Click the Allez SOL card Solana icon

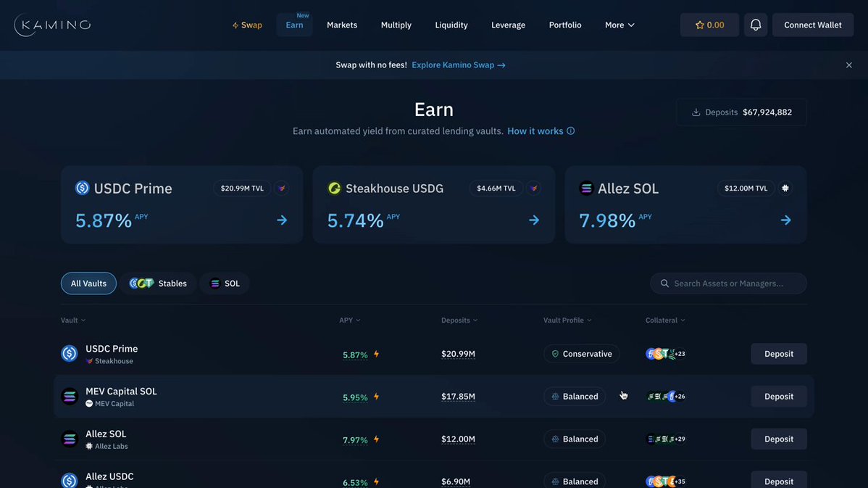click(x=585, y=188)
